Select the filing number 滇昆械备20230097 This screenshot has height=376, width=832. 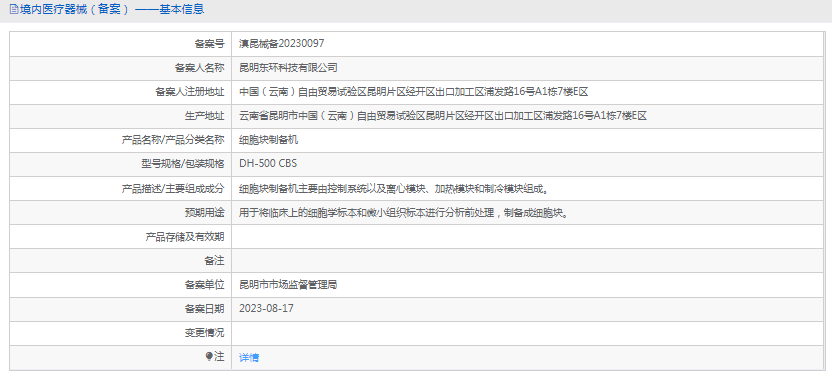[282, 43]
